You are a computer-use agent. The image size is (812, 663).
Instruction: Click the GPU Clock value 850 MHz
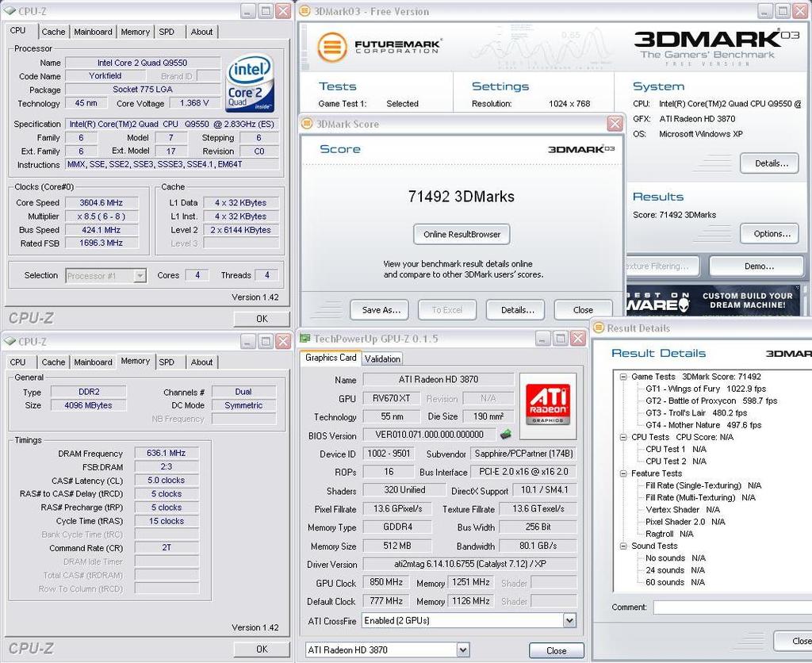point(386,582)
